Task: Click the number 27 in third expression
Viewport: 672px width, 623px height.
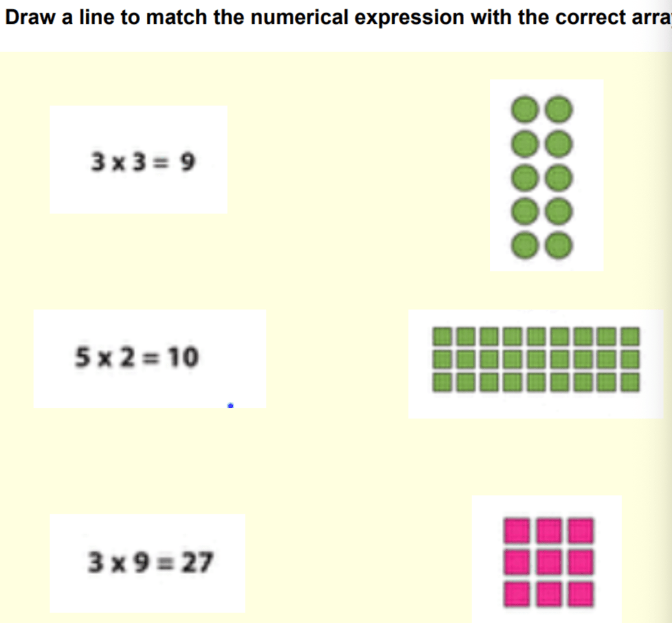Action: [197, 562]
